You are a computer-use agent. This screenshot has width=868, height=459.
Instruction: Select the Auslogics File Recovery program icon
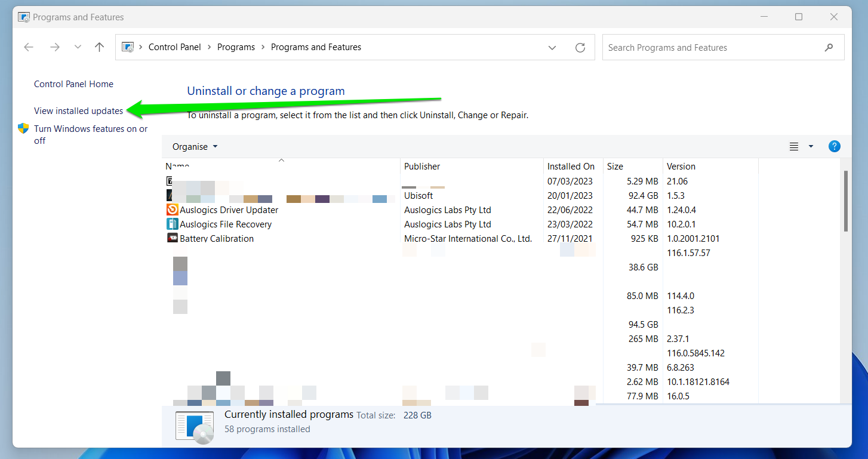[172, 224]
